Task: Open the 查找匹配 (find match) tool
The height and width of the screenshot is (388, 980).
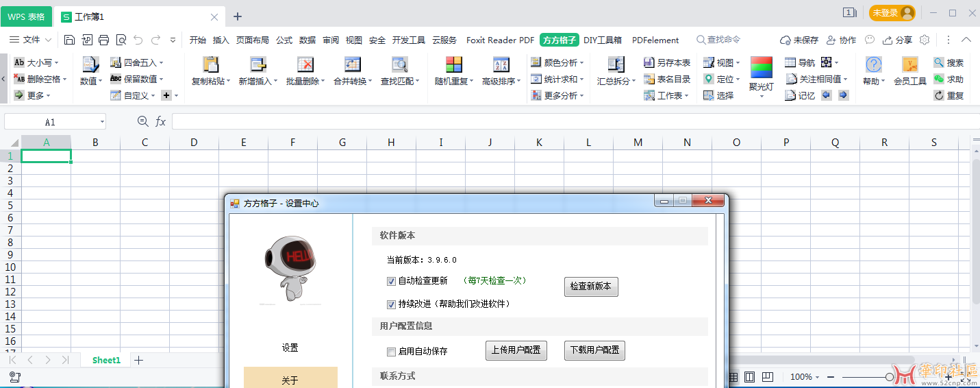Action: (400, 72)
